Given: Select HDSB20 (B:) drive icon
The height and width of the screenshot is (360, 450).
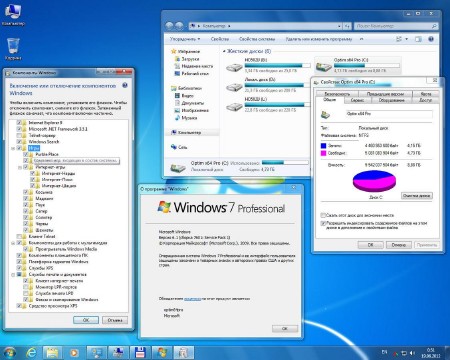Looking at the screenshot, I should click(234, 67).
